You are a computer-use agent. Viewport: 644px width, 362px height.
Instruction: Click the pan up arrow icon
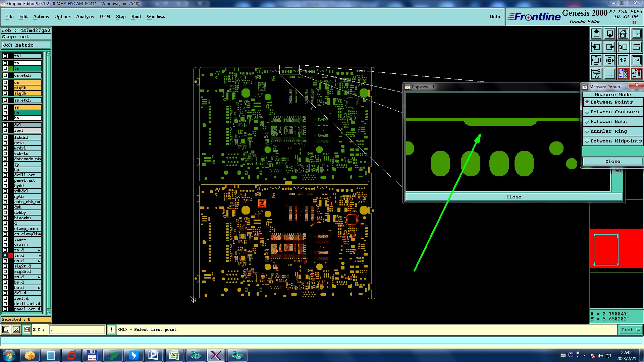click(596, 34)
